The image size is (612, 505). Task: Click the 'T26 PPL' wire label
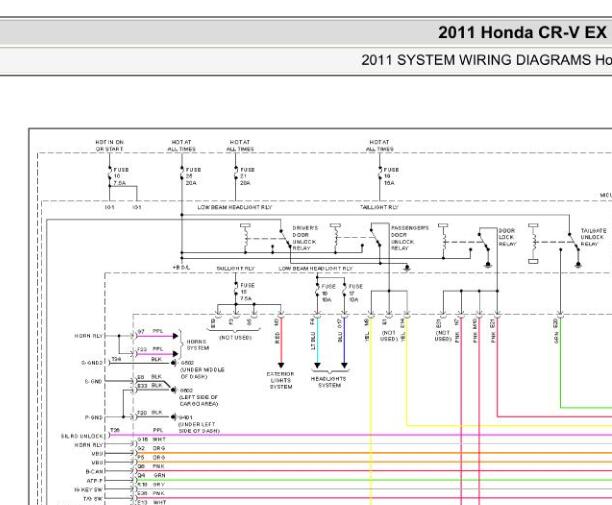(137, 430)
